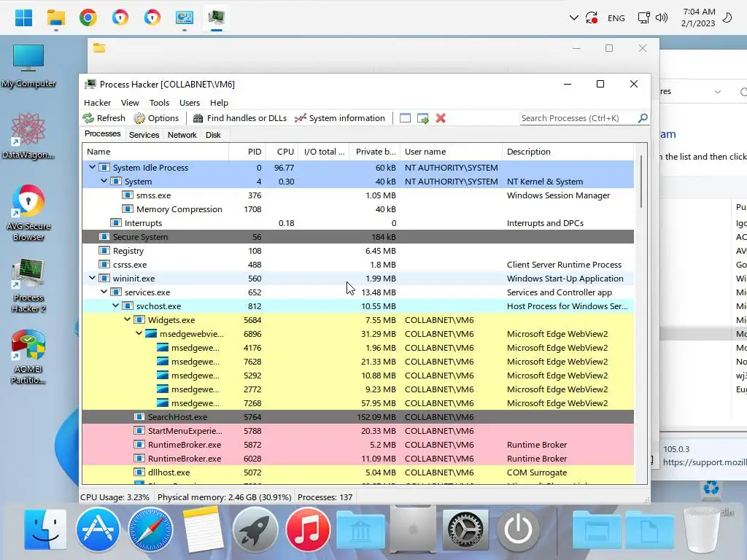Select the Registry process row
Image resolution: width=747 pixels, height=560 pixels.
pyautogui.click(x=357, y=251)
